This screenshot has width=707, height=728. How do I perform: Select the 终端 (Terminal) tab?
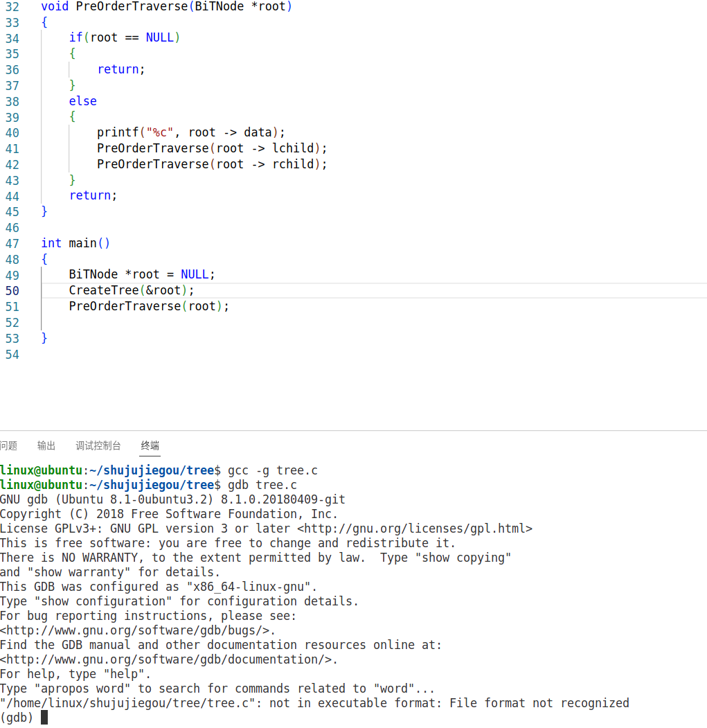tap(150, 445)
